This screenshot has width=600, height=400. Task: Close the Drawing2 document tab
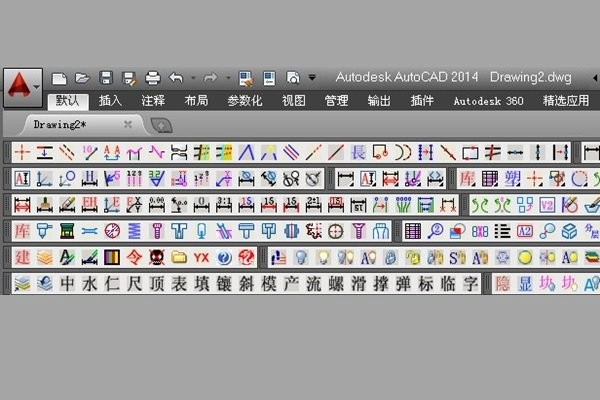pyautogui.click(x=127, y=125)
